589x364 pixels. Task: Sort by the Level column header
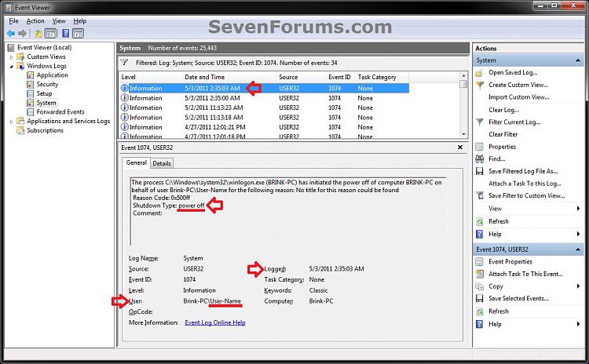pos(150,77)
